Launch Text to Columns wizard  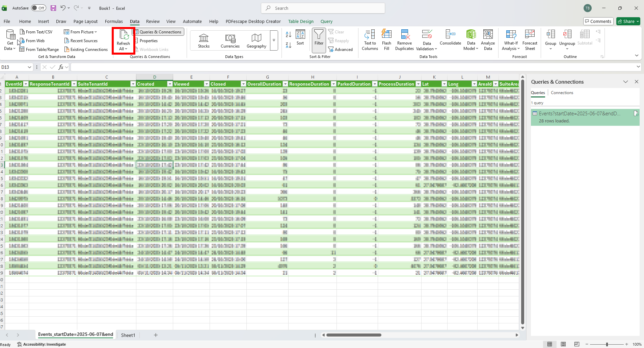pos(370,40)
